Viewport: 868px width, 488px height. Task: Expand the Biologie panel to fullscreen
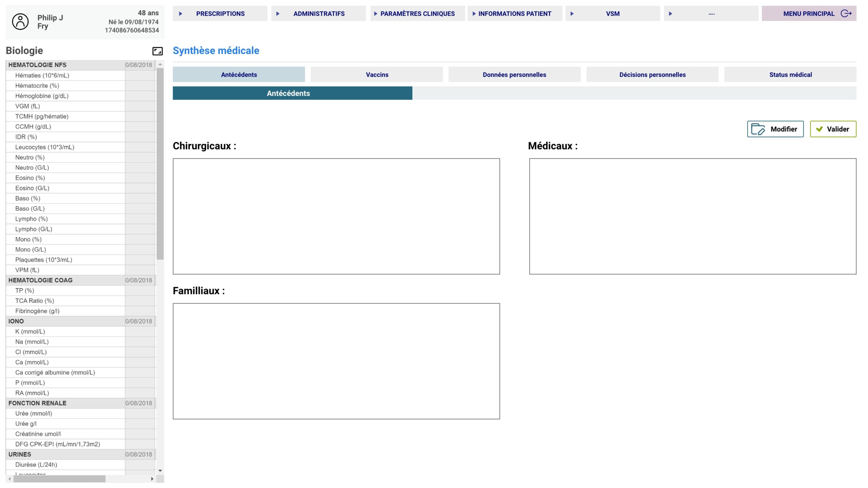click(157, 51)
